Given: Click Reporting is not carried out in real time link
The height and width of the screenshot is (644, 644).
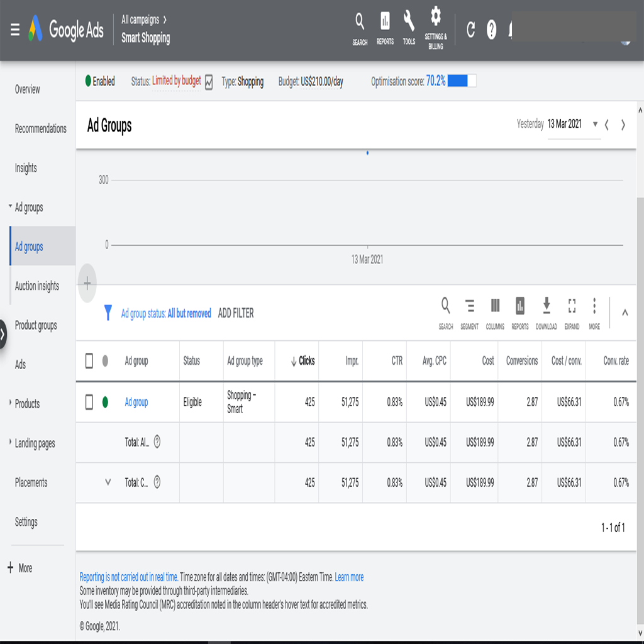Looking at the screenshot, I should pos(129,577).
